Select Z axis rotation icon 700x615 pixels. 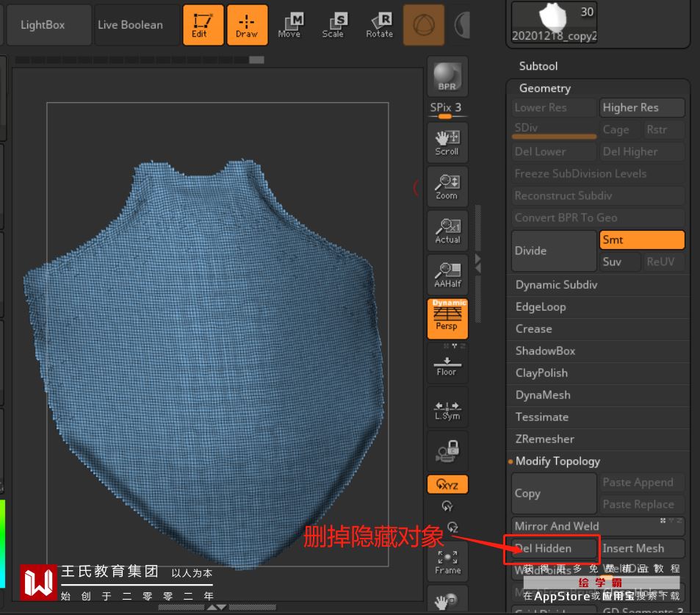452,527
